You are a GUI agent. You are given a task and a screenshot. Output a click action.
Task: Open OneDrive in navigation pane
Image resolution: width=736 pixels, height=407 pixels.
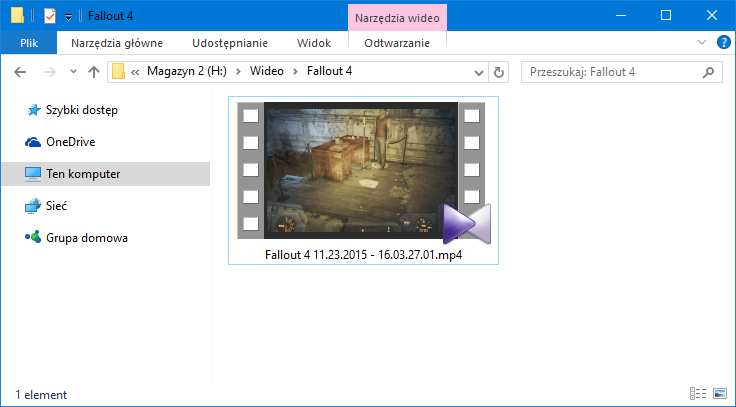[x=70, y=142]
